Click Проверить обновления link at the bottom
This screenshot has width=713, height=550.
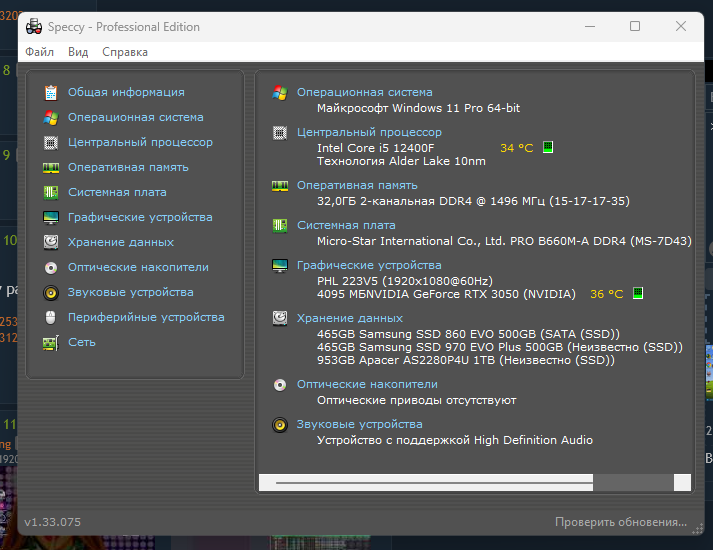[x=621, y=522]
